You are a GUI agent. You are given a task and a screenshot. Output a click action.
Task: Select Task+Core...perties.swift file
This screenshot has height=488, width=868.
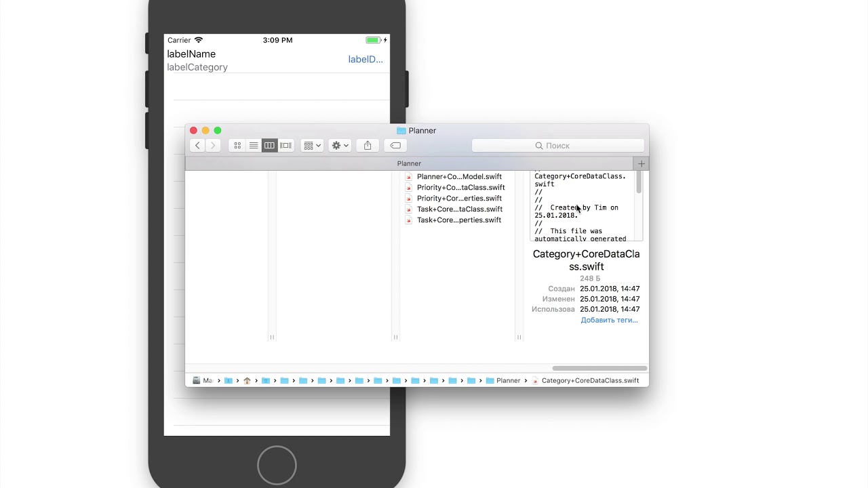(458, 220)
